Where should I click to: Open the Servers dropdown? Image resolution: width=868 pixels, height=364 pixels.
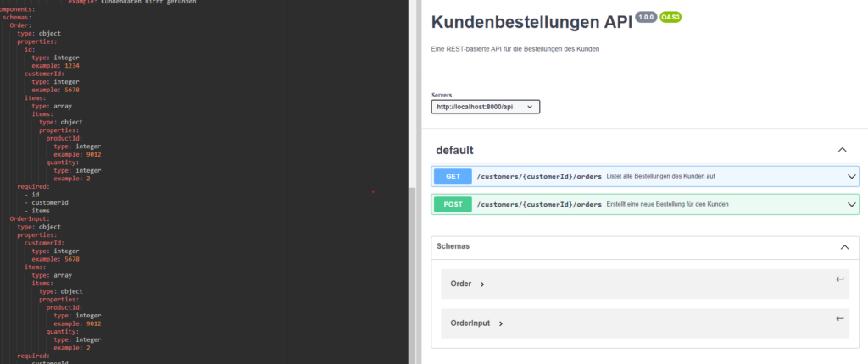click(x=485, y=108)
